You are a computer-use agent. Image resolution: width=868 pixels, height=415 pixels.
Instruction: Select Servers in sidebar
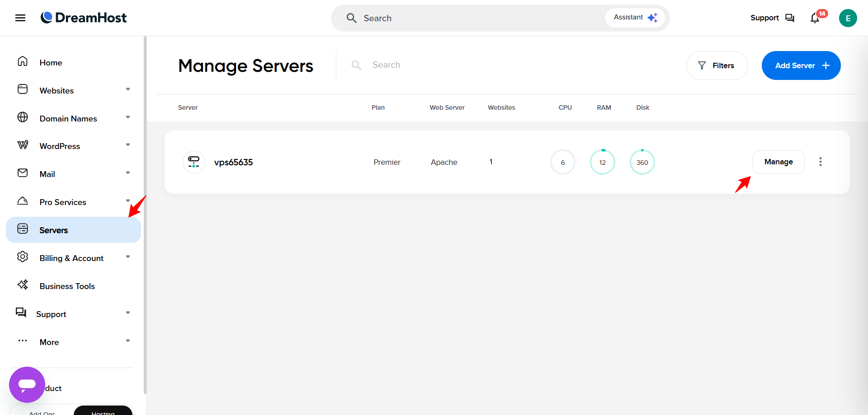(x=73, y=230)
